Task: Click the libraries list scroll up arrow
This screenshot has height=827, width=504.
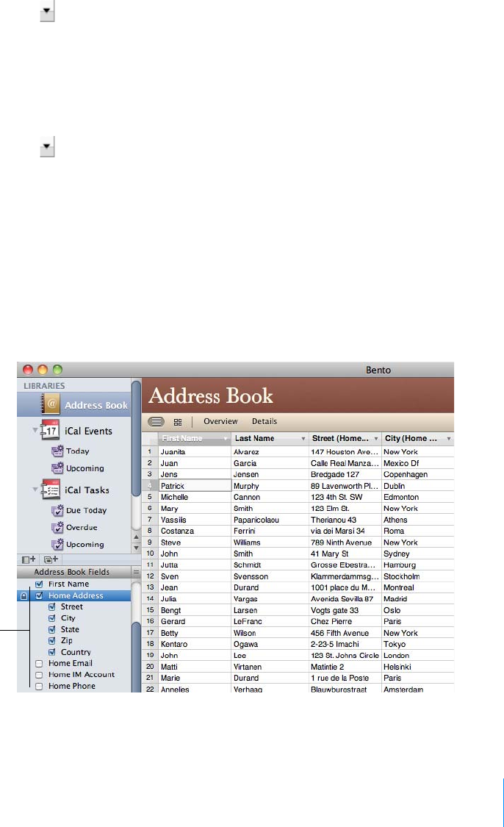Action: click(136, 537)
